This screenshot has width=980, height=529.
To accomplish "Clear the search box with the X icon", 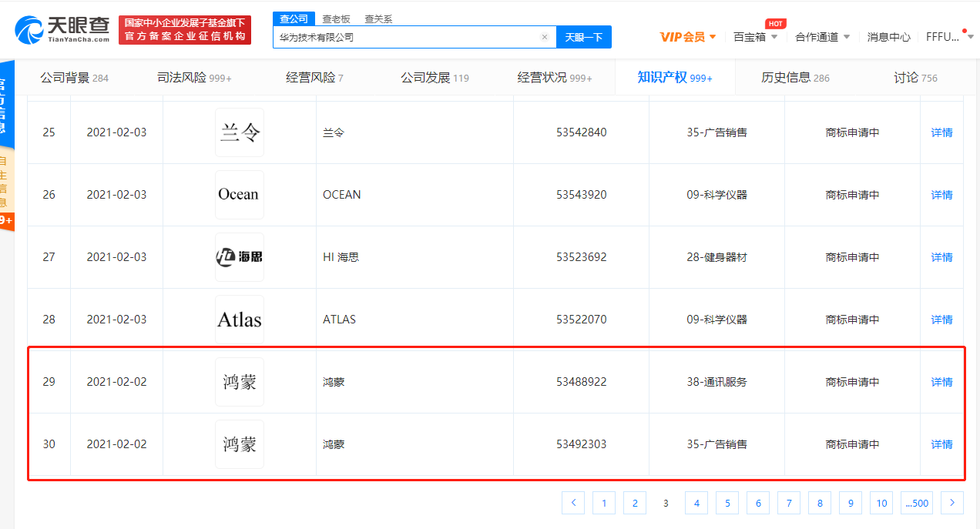I will [x=545, y=37].
